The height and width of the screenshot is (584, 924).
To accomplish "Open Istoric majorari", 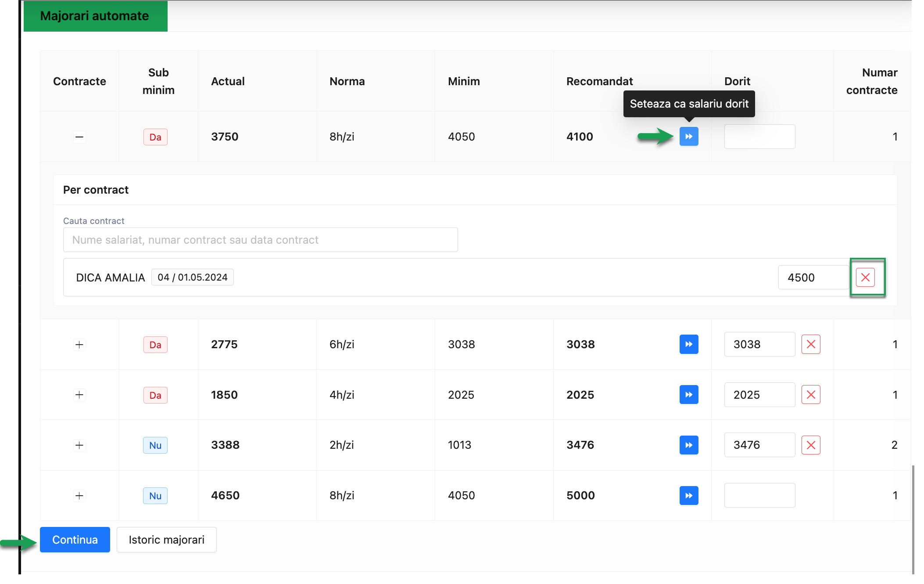I will click(167, 540).
